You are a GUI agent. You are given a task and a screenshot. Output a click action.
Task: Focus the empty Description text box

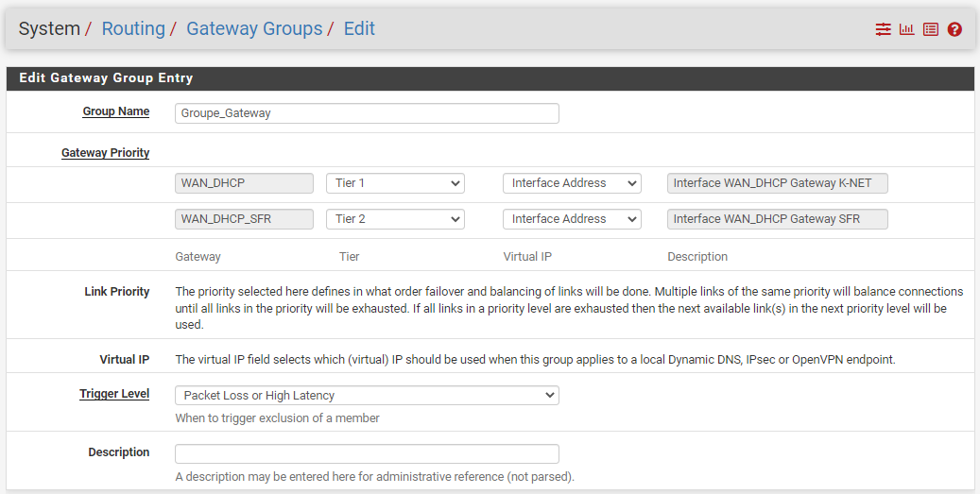[x=367, y=453]
